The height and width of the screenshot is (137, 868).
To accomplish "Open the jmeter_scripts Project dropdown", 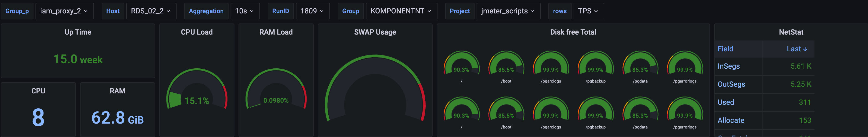I will (x=508, y=11).
